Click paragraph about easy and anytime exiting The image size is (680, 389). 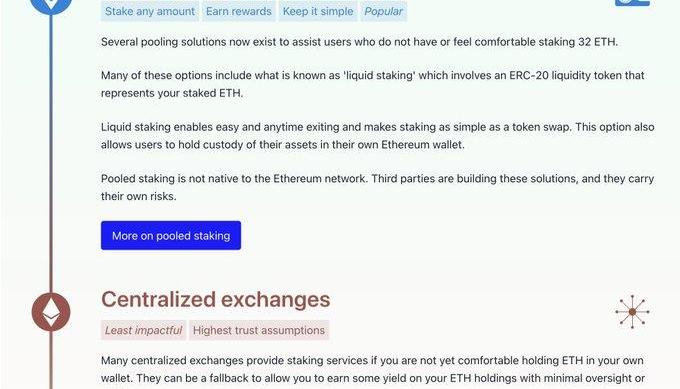pos(378,136)
